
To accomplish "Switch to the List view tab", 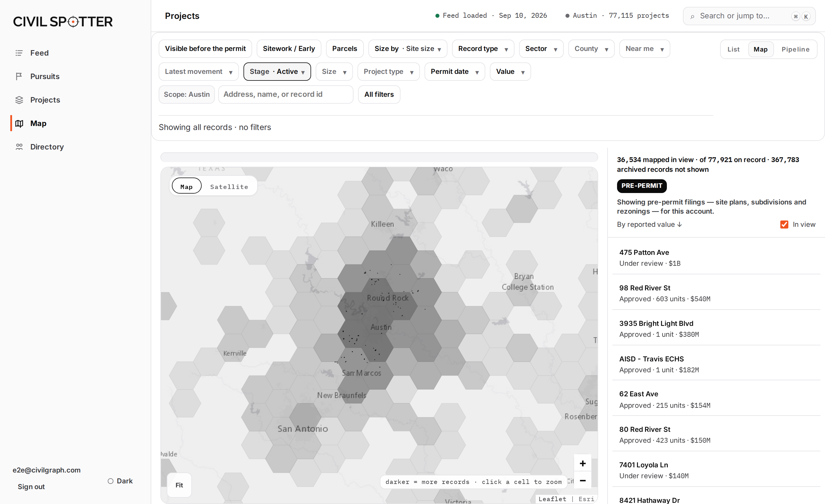I will tap(733, 50).
